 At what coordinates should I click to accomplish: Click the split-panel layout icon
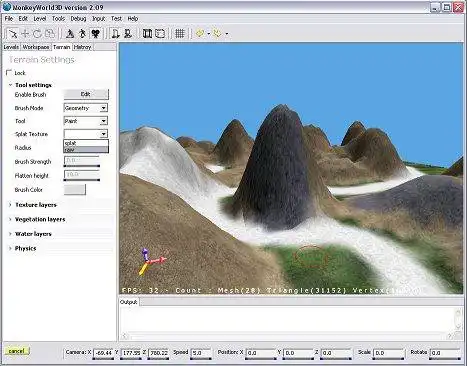click(x=147, y=33)
